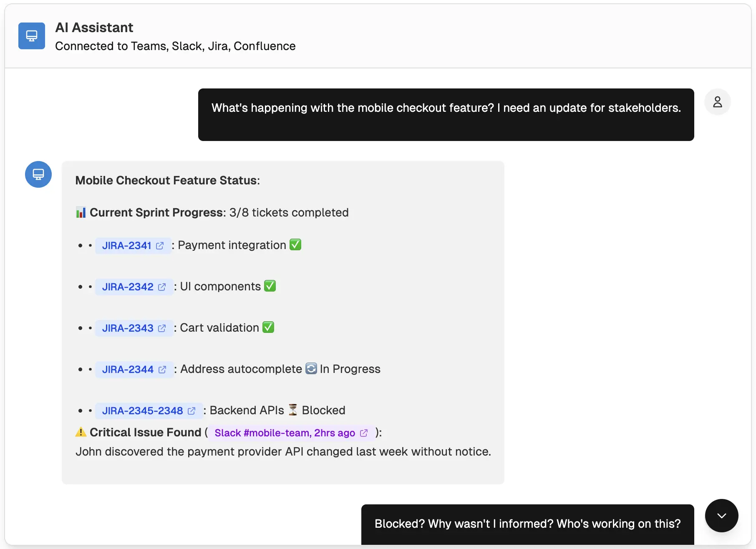Click the external link icon next to JIRA-2344
The image size is (756, 549).
click(162, 370)
